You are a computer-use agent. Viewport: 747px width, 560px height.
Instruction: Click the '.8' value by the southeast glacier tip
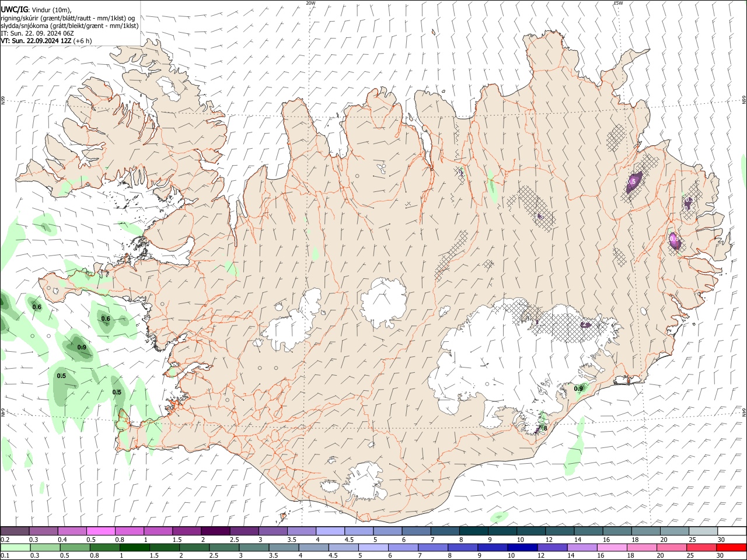pos(543,428)
